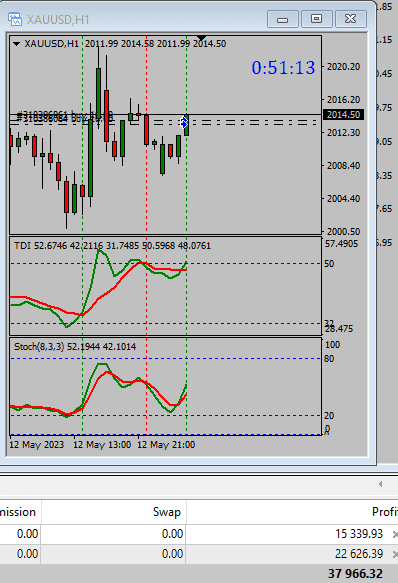This screenshot has width=398, height=583.
Task: Click the Stochastic level 20 label
Action: [x=329, y=416]
